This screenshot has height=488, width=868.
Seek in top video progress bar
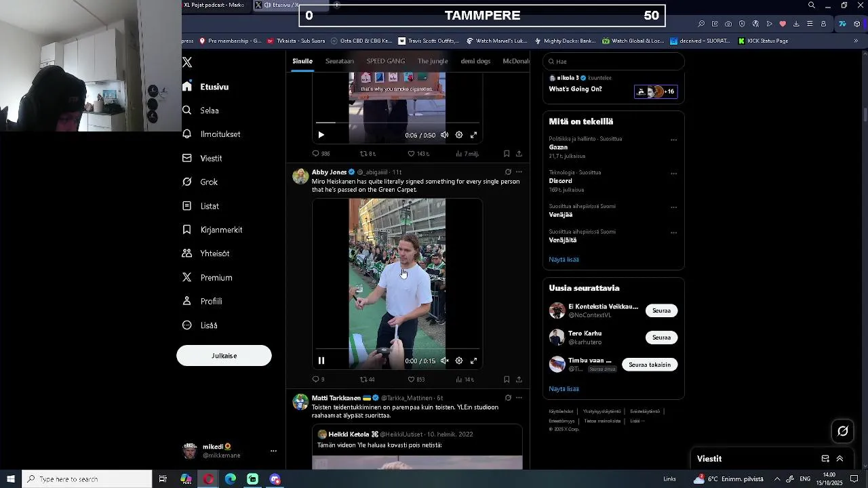point(397,123)
